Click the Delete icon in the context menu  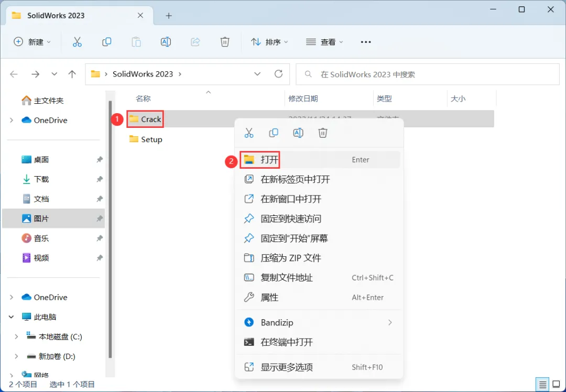point(323,133)
